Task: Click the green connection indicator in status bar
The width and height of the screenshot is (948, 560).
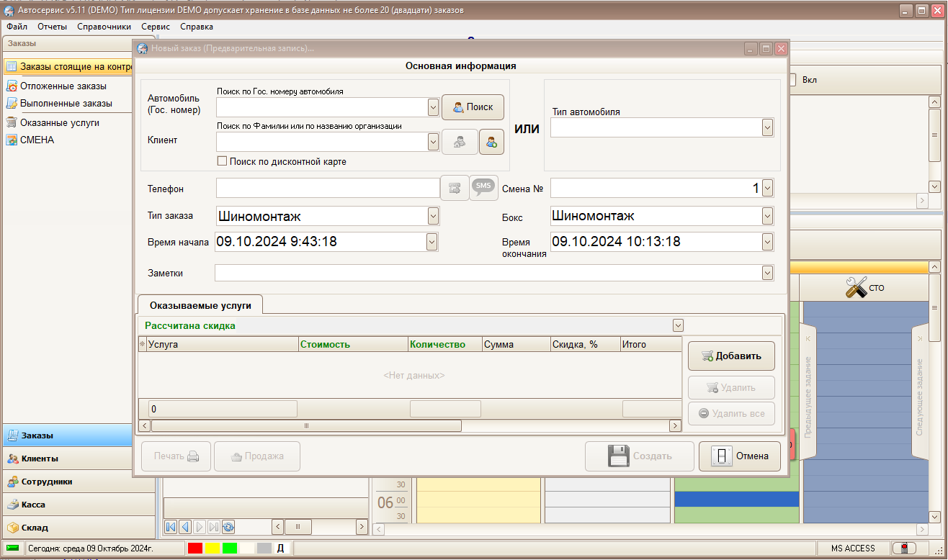Action: tap(13, 548)
